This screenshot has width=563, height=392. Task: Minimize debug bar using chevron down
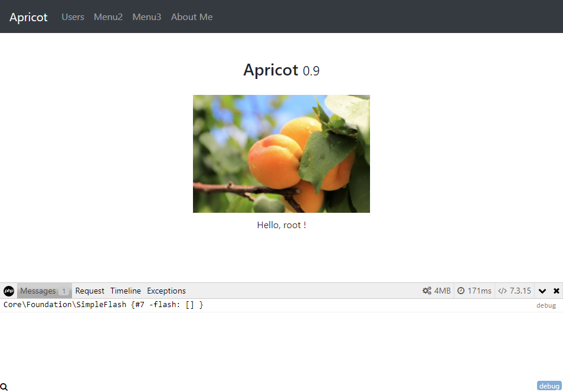(x=542, y=291)
